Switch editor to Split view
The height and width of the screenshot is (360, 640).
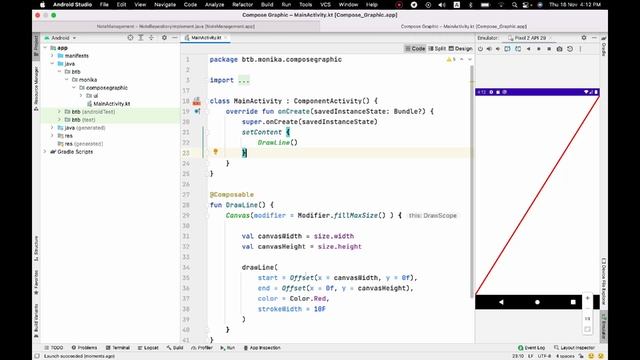coord(437,49)
